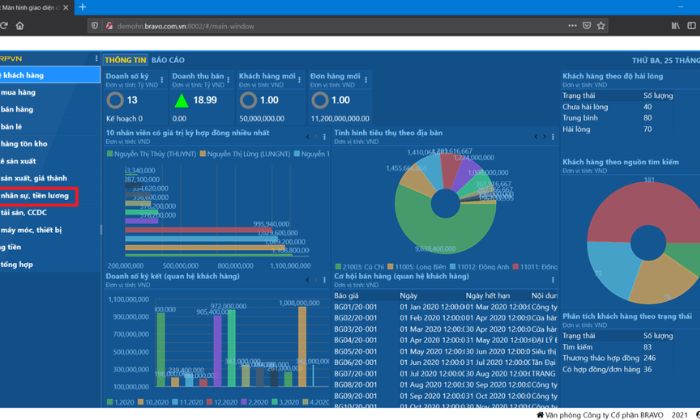Close the Màn hình giao diện browser tab
This screenshot has height=420, width=700.
66,8
